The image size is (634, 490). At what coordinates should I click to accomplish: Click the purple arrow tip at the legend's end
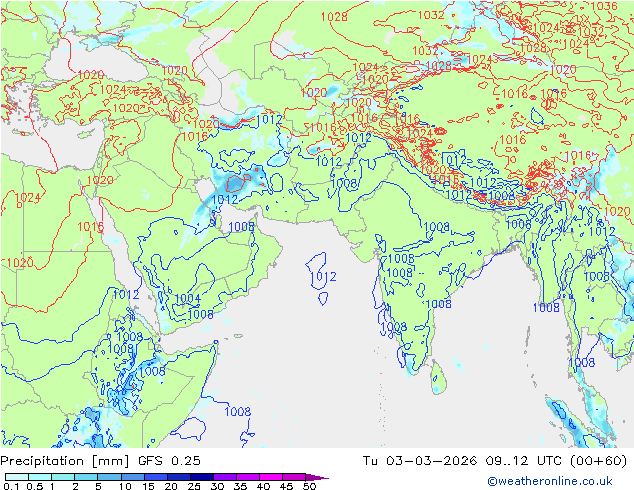pyautogui.click(x=317, y=477)
